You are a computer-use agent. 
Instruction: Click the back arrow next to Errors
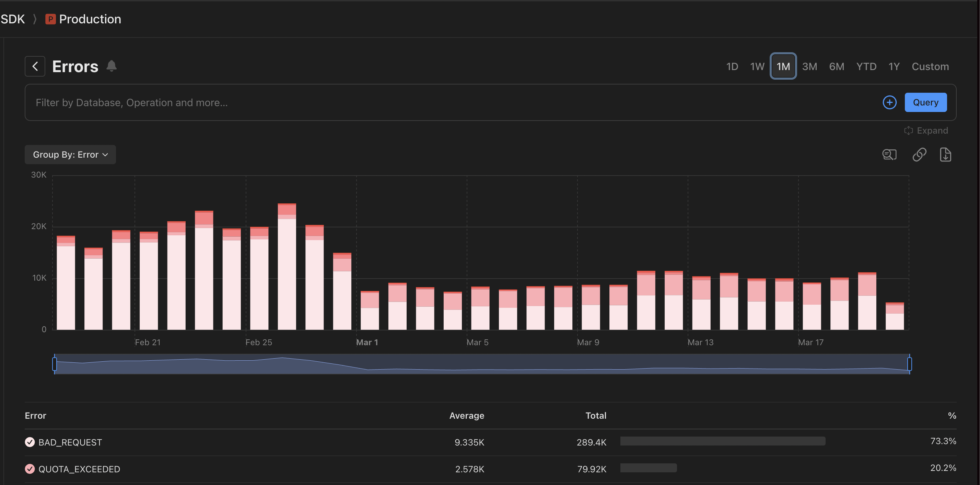click(35, 66)
